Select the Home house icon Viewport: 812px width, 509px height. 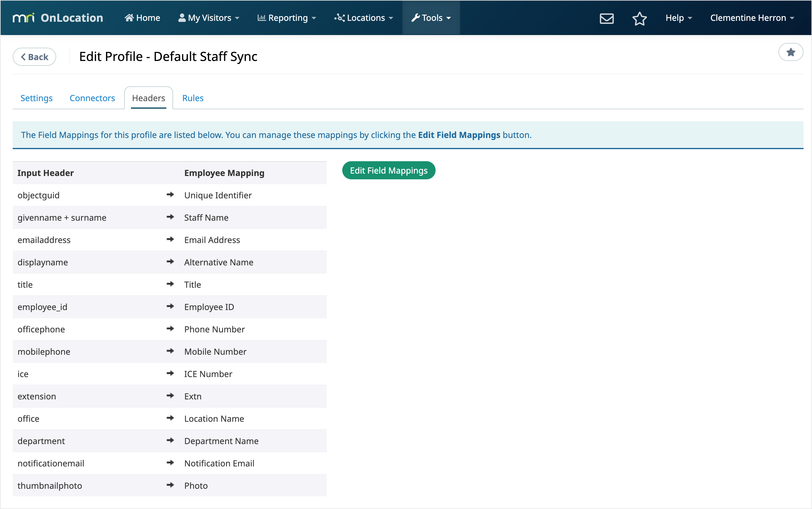click(x=130, y=18)
